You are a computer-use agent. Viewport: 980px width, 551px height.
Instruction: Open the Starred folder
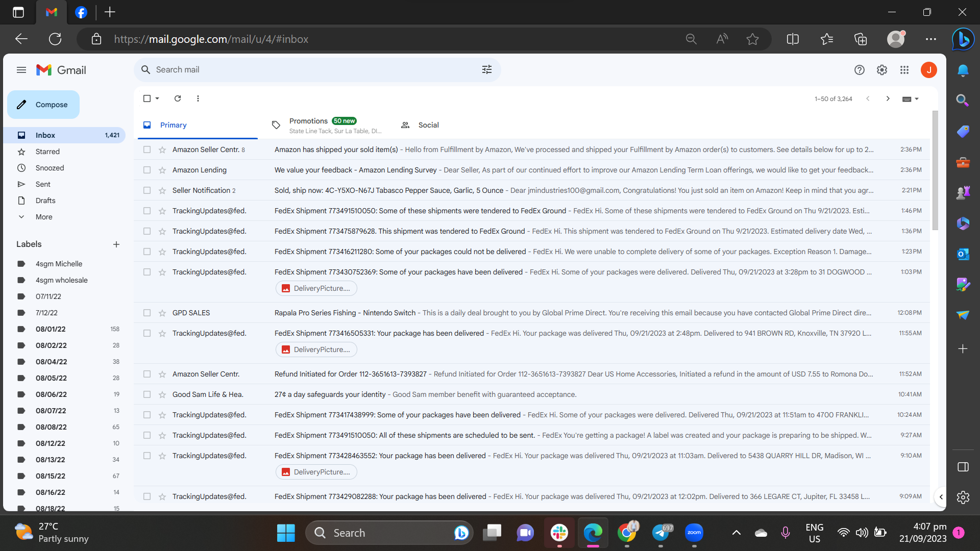click(x=64, y=152)
